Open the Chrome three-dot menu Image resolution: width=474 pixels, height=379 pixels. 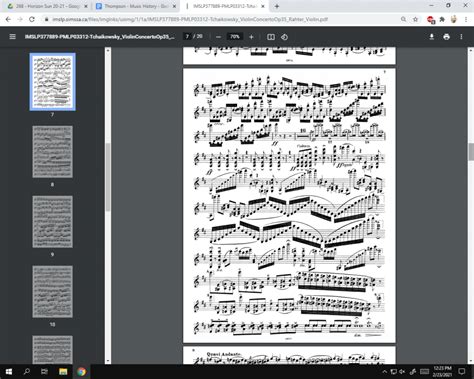click(x=466, y=19)
